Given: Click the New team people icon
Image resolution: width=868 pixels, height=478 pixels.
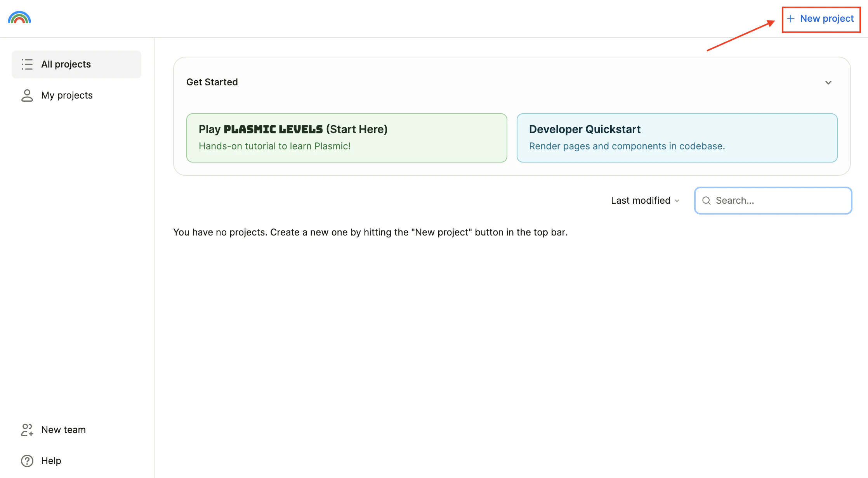Looking at the screenshot, I should point(27,430).
